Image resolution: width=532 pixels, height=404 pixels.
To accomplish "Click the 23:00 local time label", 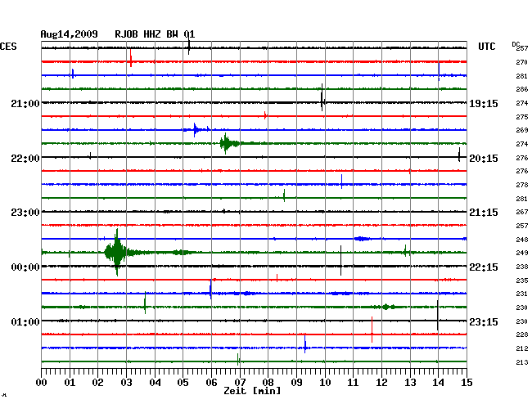I will point(25,213).
